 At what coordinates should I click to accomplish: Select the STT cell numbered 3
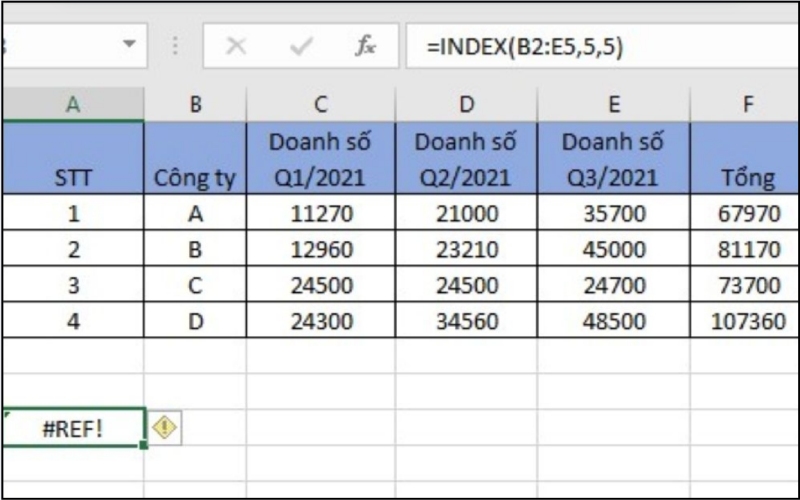pos(73,284)
